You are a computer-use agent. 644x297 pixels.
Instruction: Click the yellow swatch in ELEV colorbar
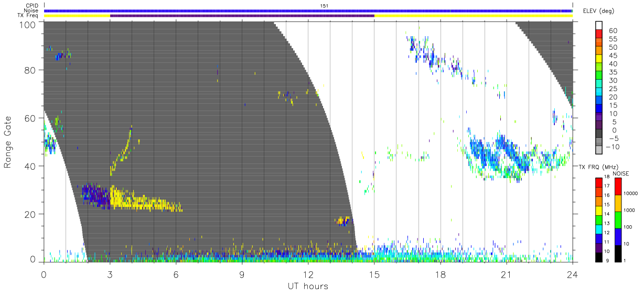coord(598,58)
